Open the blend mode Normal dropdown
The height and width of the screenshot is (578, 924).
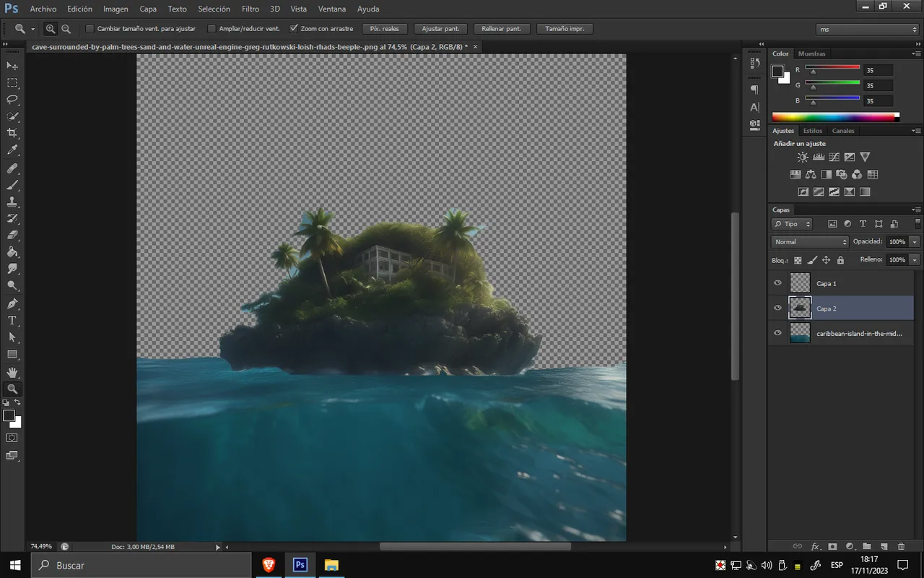coord(810,242)
